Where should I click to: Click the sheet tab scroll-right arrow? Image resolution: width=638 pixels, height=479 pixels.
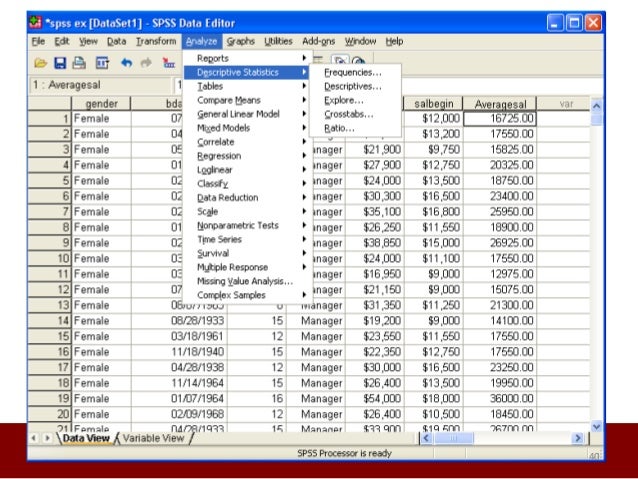coord(47,438)
